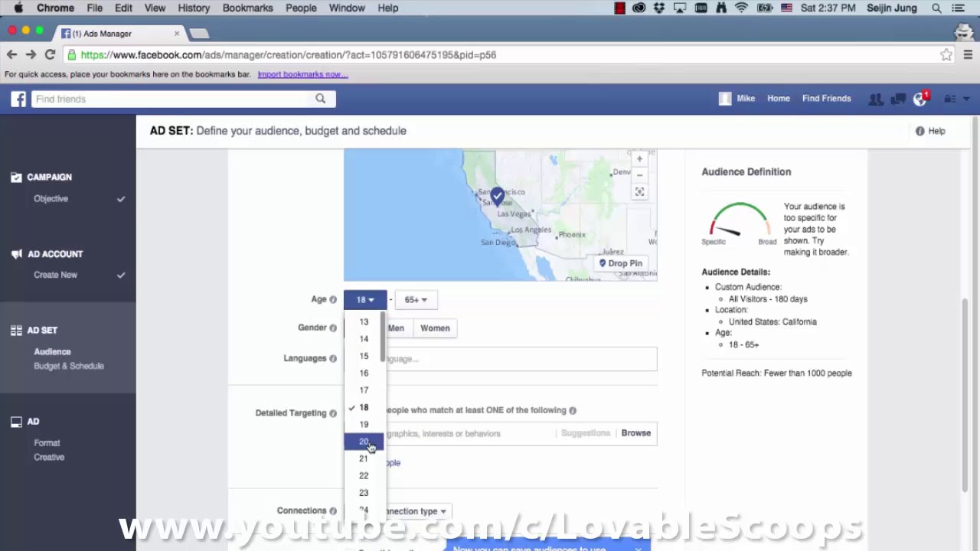The width and height of the screenshot is (980, 551).
Task: Click the info icon next to Languages
Action: [x=333, y=358]
